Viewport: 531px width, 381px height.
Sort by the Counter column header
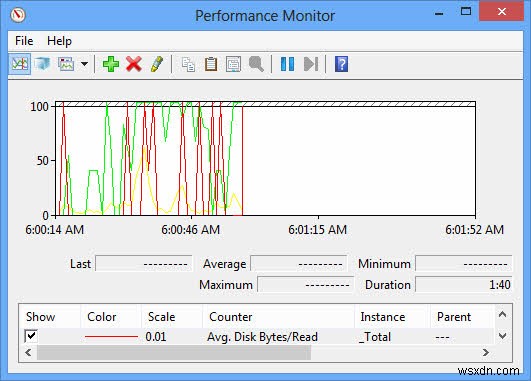(278, 317)
